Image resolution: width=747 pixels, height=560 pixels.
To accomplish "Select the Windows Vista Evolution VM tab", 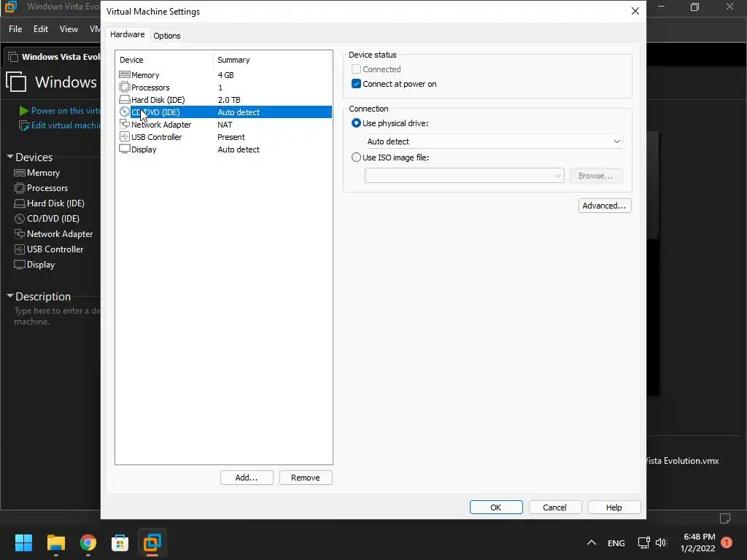I will [53, 57].
